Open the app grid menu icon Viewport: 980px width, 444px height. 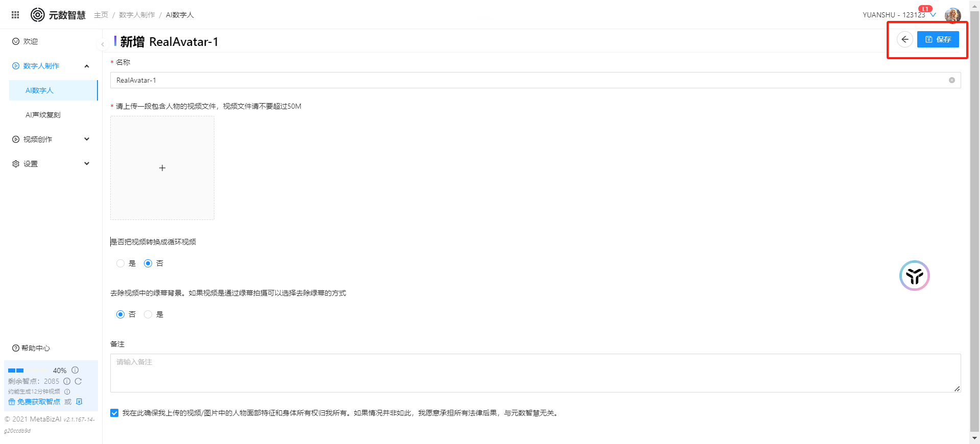[x=15, y=15]
